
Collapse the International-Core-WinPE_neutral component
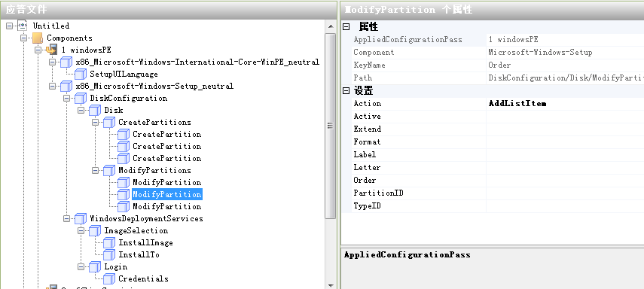click(x=52, y=62)
